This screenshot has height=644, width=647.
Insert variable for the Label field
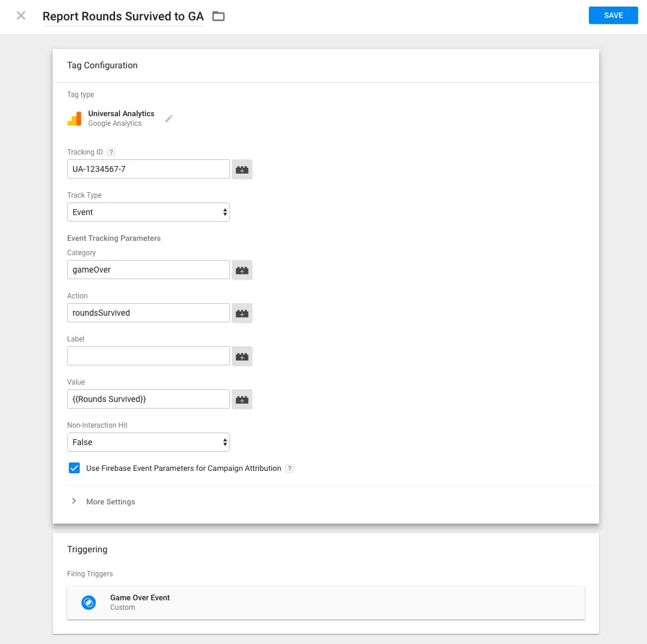click(x=242, y=356)
